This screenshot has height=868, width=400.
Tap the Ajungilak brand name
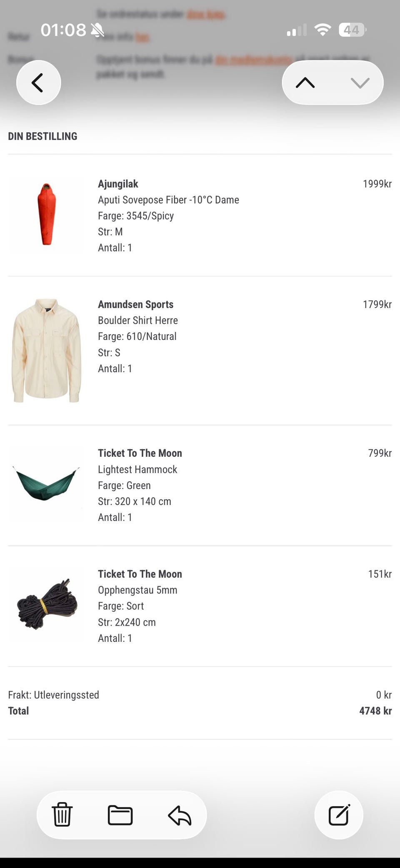pos(118,184)
